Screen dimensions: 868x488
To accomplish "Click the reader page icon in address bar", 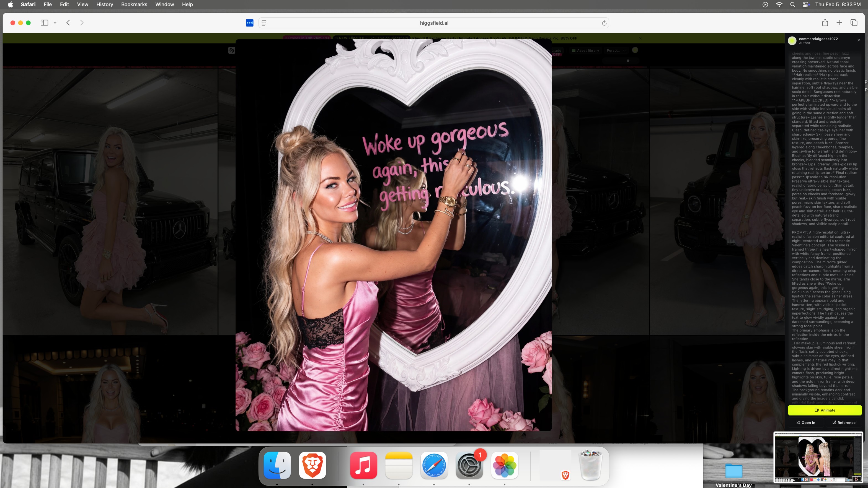I will [264, 23].
